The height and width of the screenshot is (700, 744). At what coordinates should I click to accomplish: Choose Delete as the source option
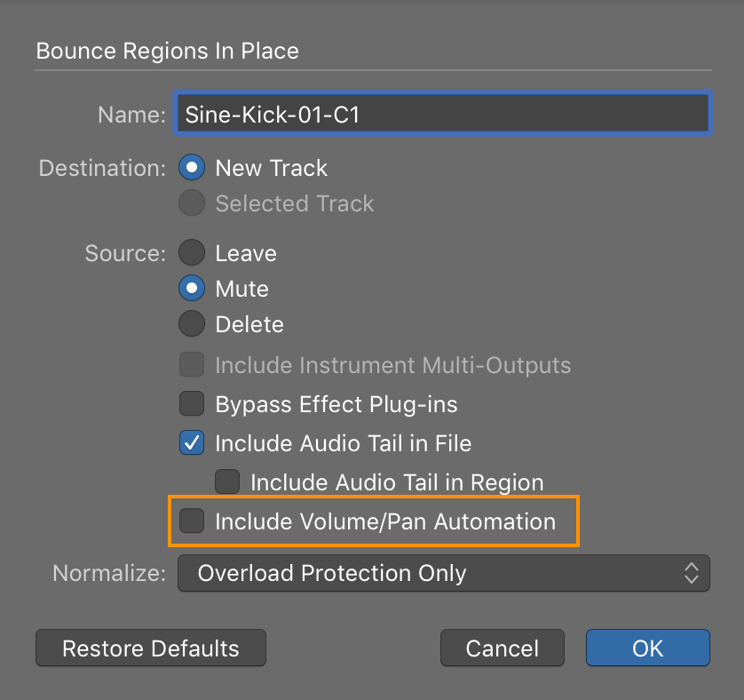(x=192, y=323)
